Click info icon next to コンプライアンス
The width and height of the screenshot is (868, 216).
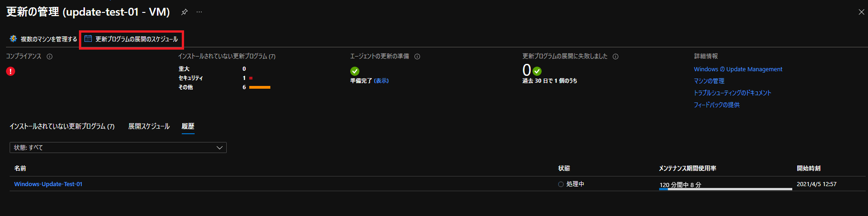coord(50,57)
